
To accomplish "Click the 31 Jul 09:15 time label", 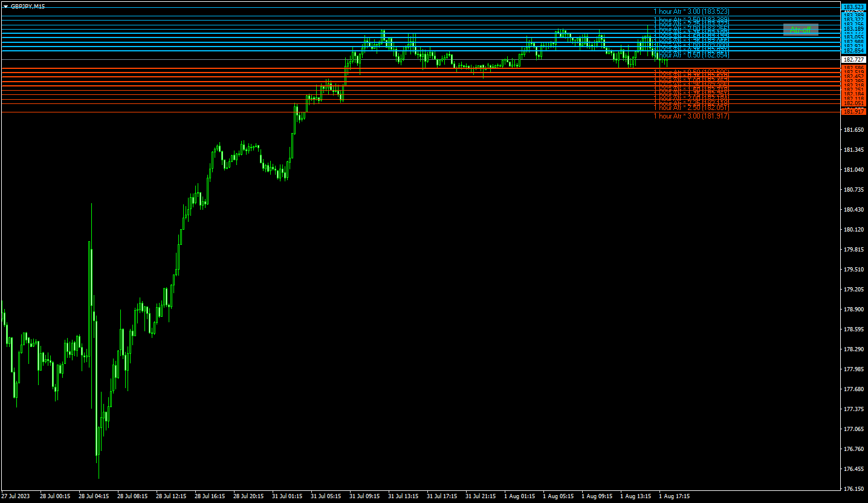I will click(364, 496).
